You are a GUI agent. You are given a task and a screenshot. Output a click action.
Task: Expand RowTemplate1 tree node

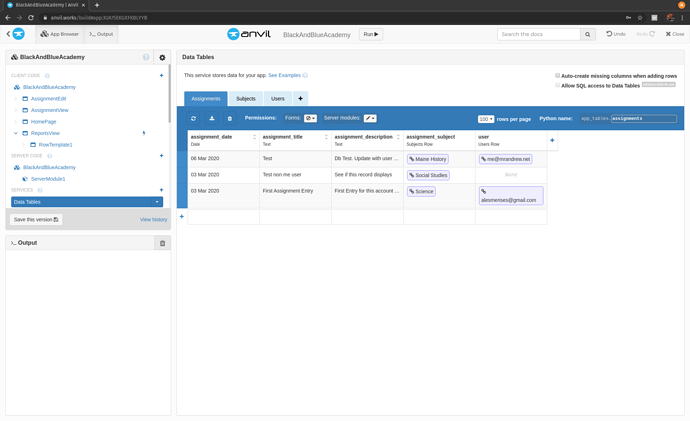(x=24, y=145)
